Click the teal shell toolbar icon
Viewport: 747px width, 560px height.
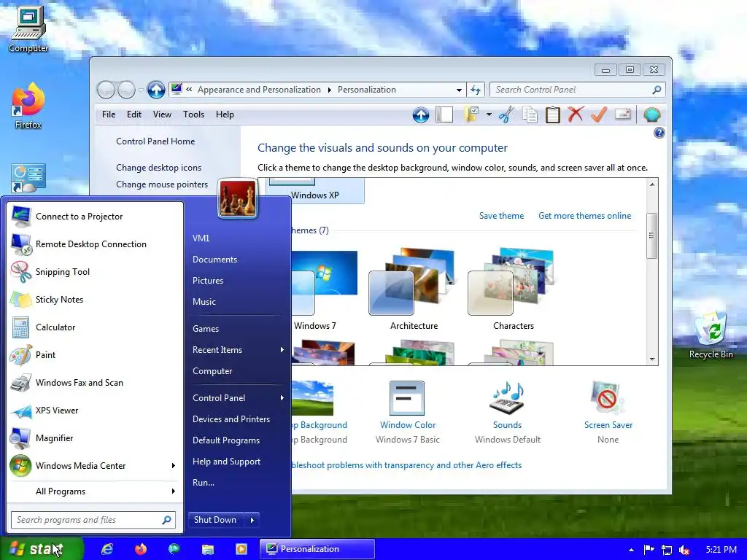tap(651, 114)
